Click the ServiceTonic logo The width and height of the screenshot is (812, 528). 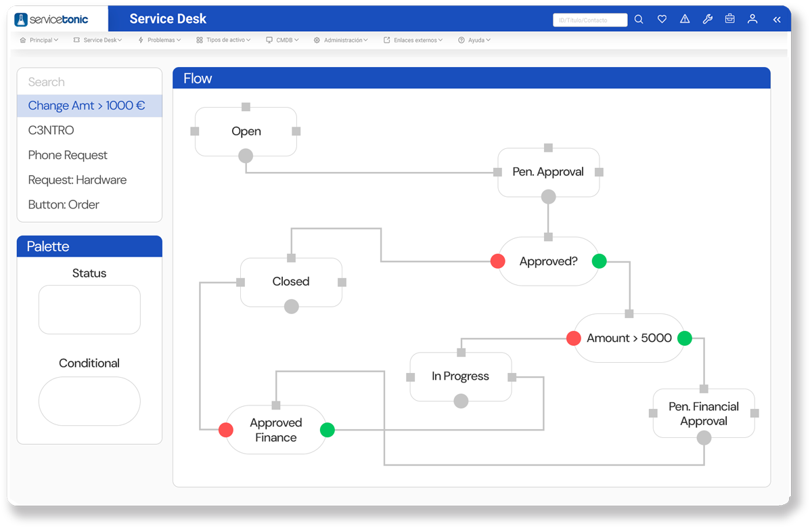tap(52, 20)
